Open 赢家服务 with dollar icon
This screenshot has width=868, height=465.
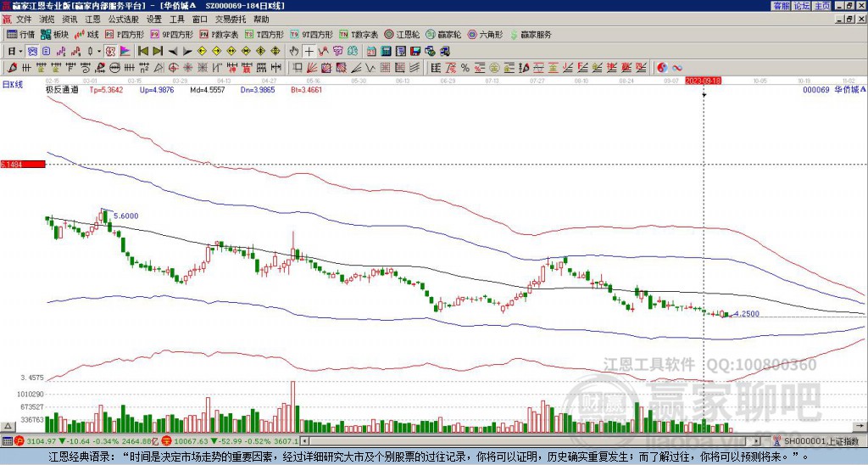pos(530,34)
